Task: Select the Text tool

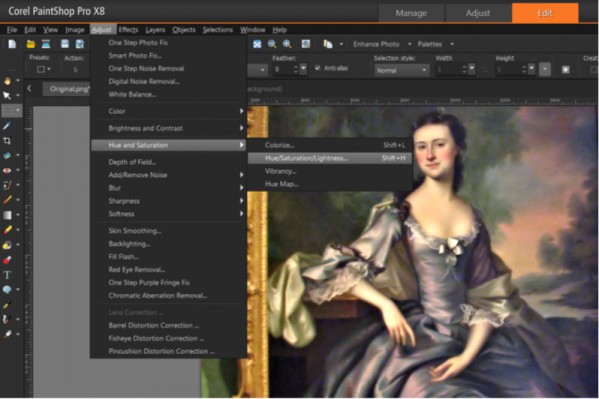Action: click(x=7, y=275)
